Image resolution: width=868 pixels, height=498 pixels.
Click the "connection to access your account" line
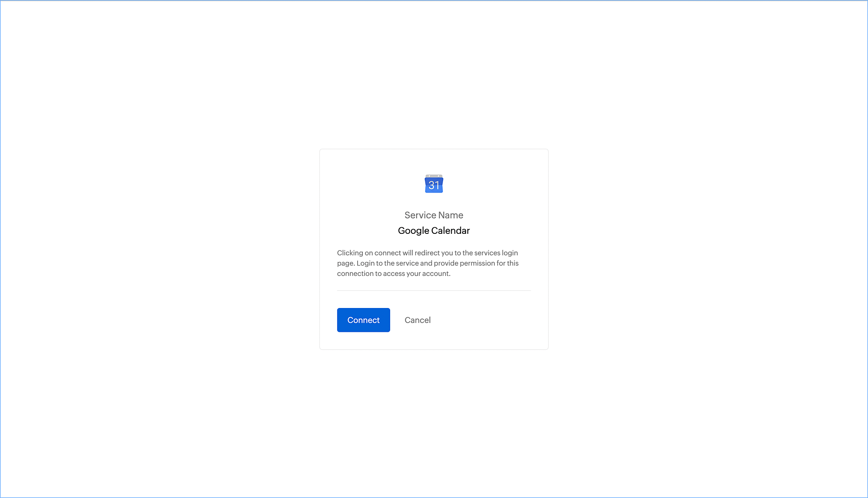394,274
